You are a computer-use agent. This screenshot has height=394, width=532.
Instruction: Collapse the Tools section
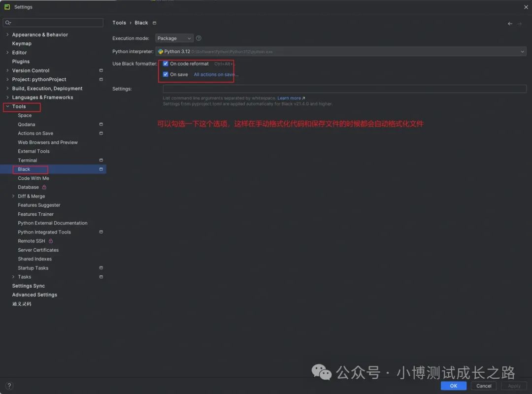7,106
